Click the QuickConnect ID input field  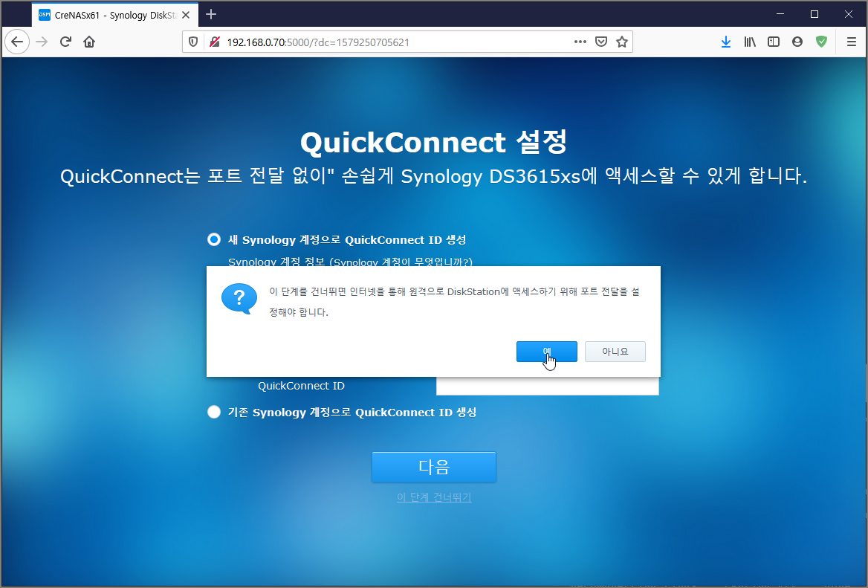548,386
